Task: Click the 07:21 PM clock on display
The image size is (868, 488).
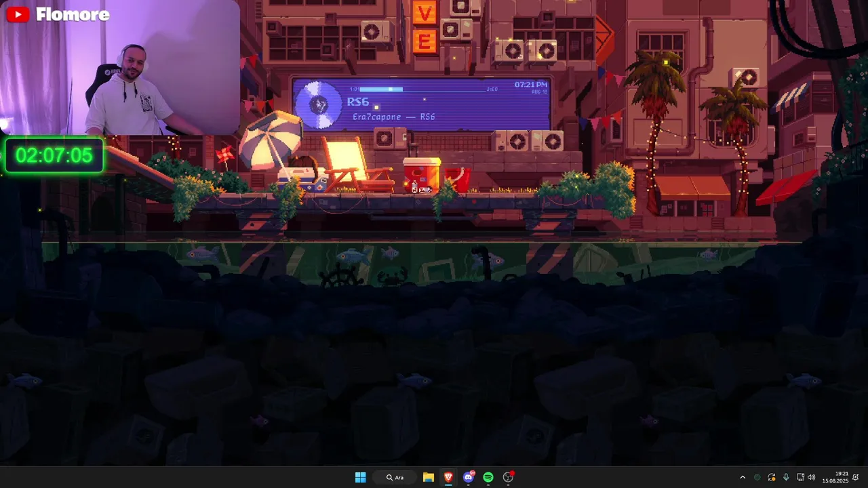Action: 530,85
